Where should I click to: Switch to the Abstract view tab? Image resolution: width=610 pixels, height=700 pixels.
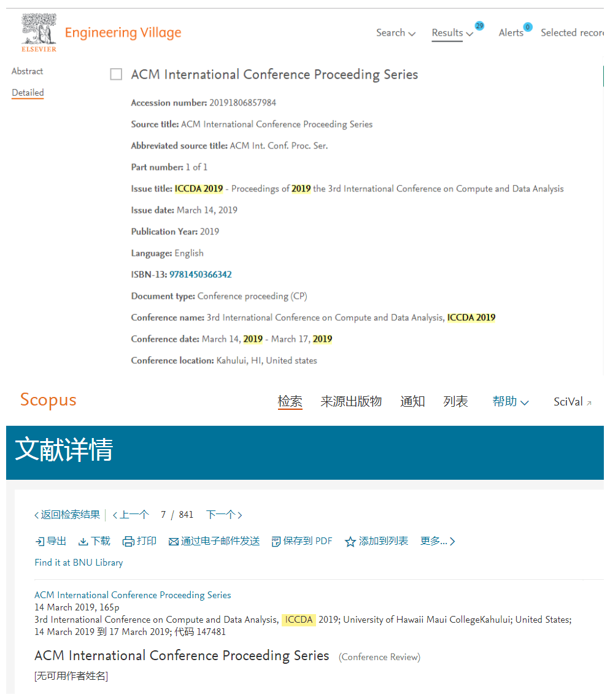[27, 71]
